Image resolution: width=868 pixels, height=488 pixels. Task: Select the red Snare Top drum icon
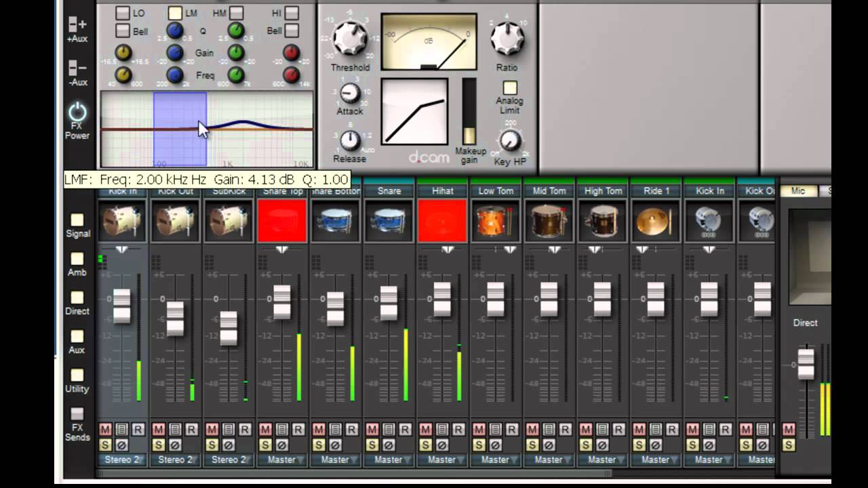pyautogui.click(x=282, y=221)
